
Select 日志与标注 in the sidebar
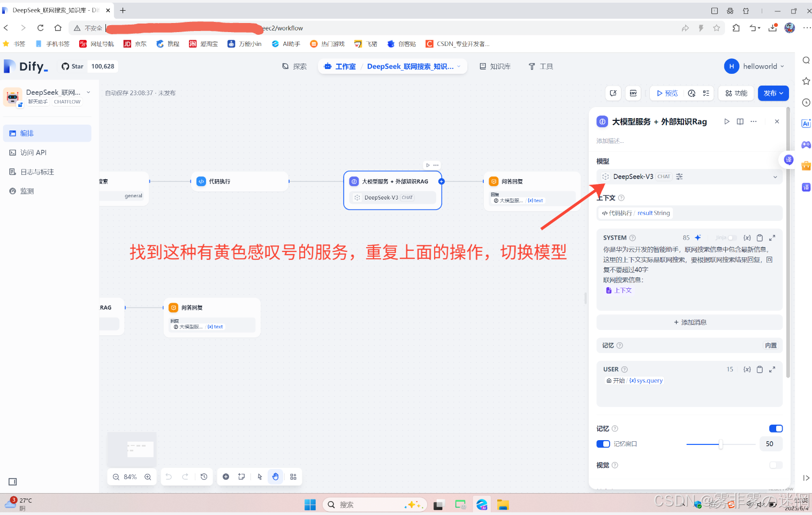coord(47,172)
